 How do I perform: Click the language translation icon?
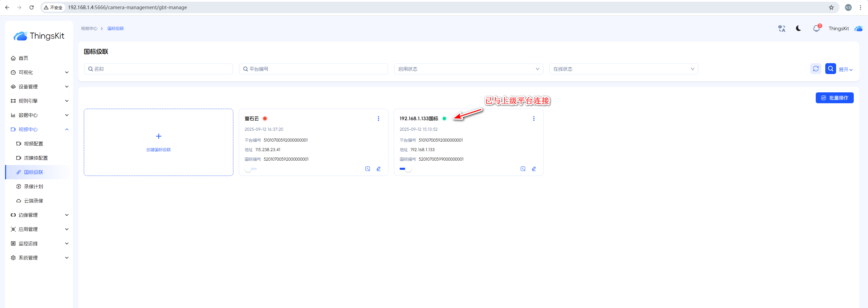click(782, 29)
